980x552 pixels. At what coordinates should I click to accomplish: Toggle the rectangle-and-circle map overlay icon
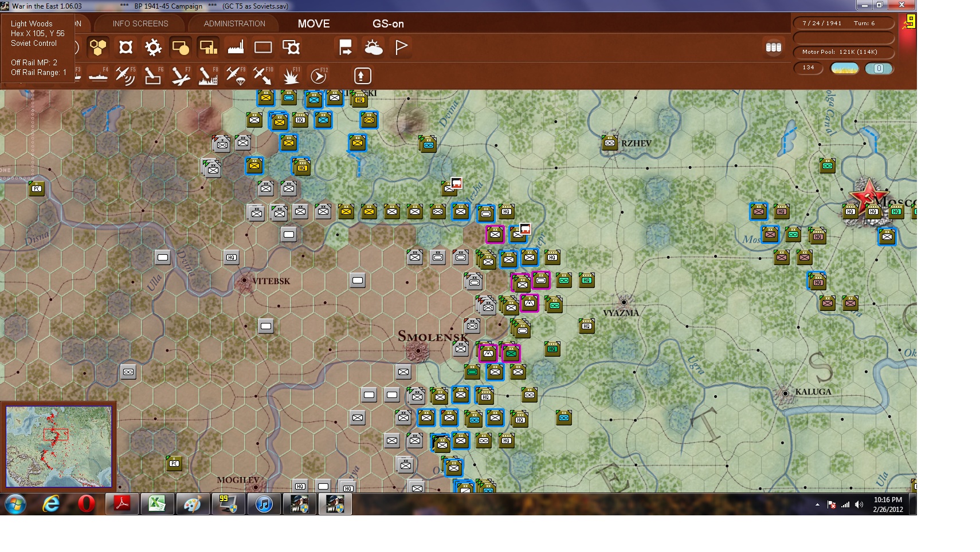[181, 47]
